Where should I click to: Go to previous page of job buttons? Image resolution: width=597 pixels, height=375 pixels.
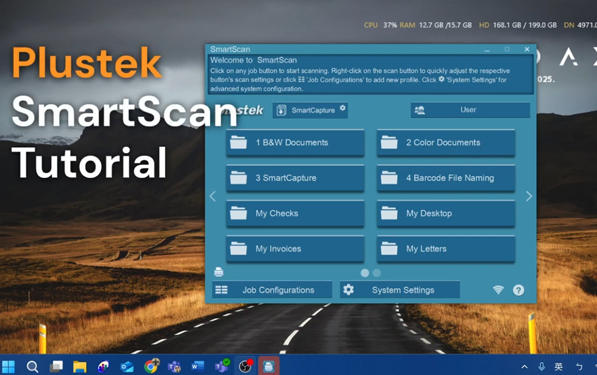coord(212,196)
